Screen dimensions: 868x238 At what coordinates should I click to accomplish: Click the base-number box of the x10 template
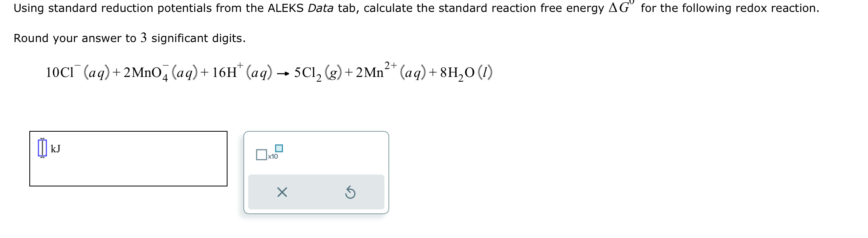pyautogui.click(x=262, y=155)
